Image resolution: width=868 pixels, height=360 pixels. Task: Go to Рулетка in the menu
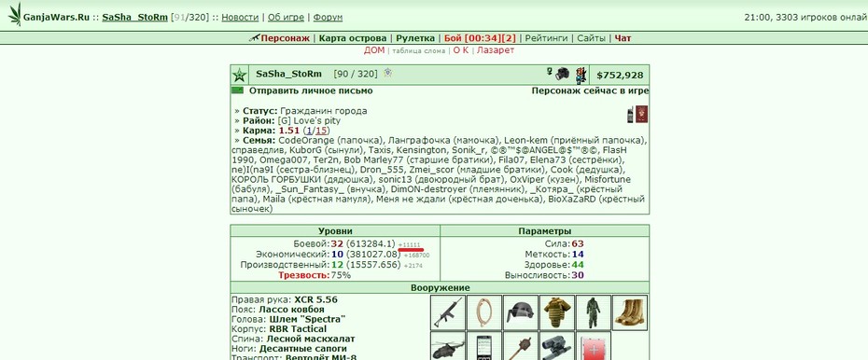(x=415, y=38)
